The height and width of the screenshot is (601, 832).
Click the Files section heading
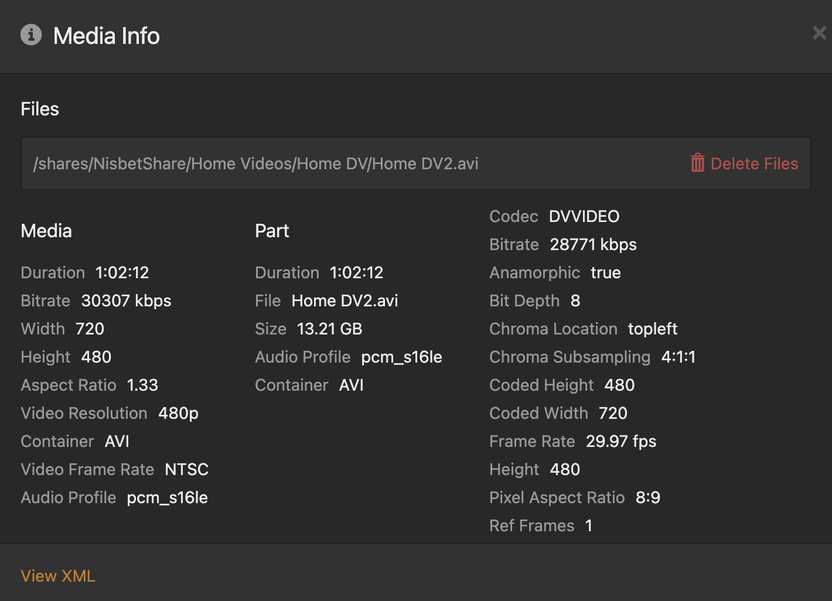point(40,109)
